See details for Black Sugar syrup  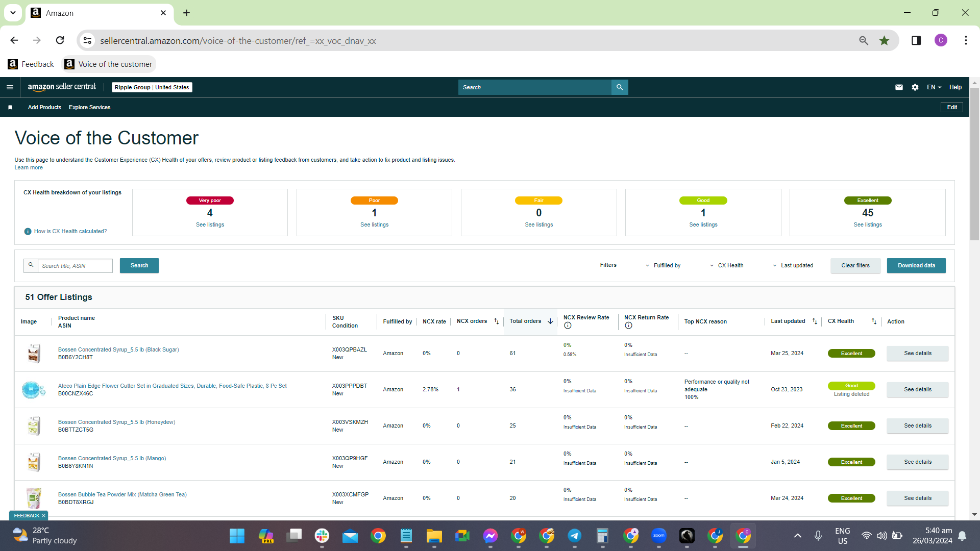[x=918, y=353]
